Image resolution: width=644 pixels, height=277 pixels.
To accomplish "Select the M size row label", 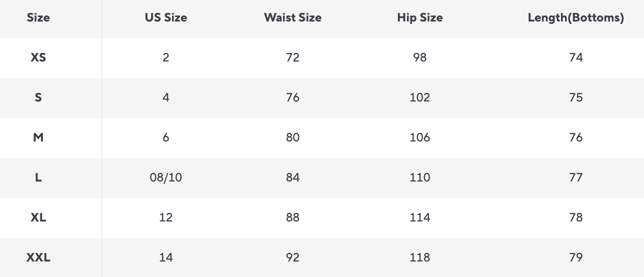I will [38, 137].
